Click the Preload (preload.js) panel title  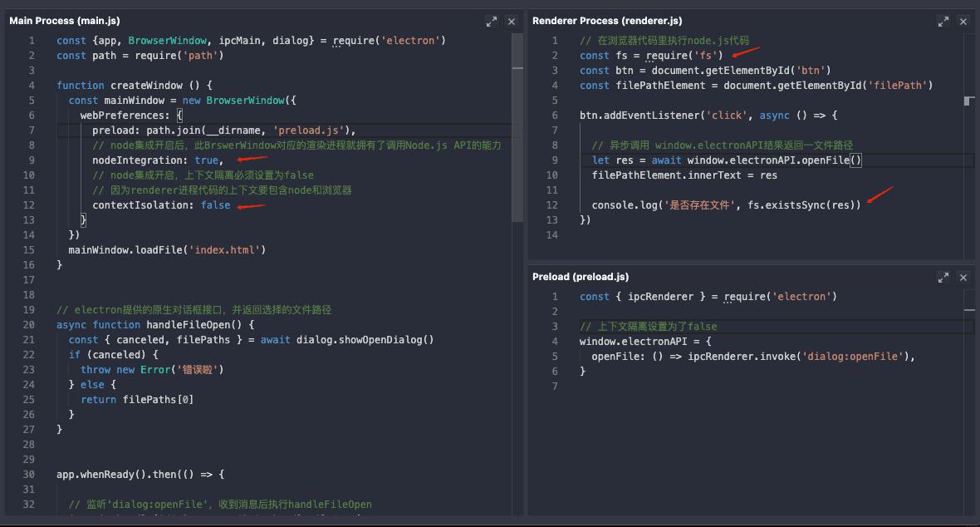click(581, 277)
